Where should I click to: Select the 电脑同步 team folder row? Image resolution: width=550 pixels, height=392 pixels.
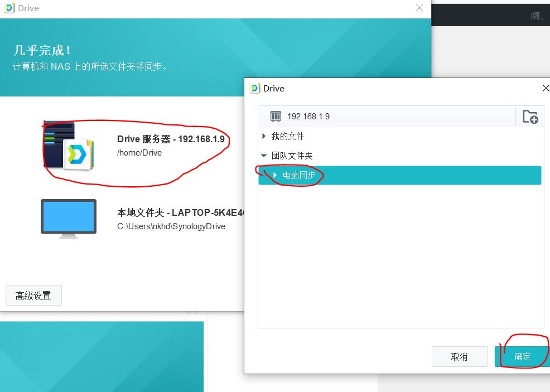[400, 175]
